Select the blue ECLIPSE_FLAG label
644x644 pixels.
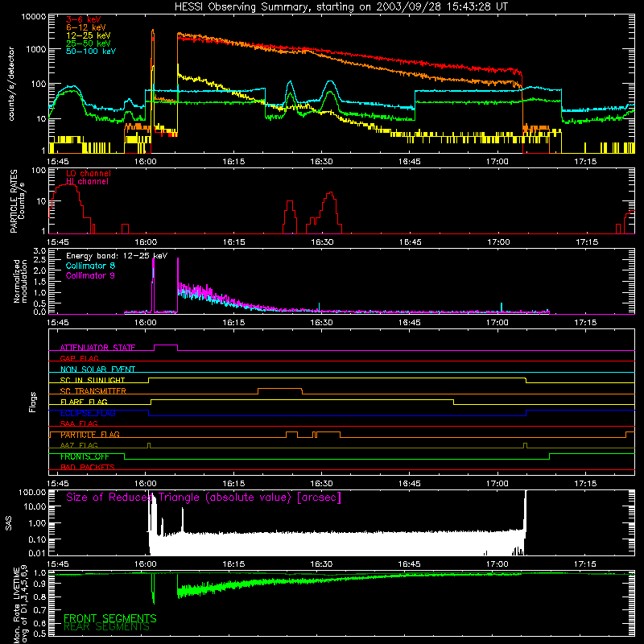point(88,413)
